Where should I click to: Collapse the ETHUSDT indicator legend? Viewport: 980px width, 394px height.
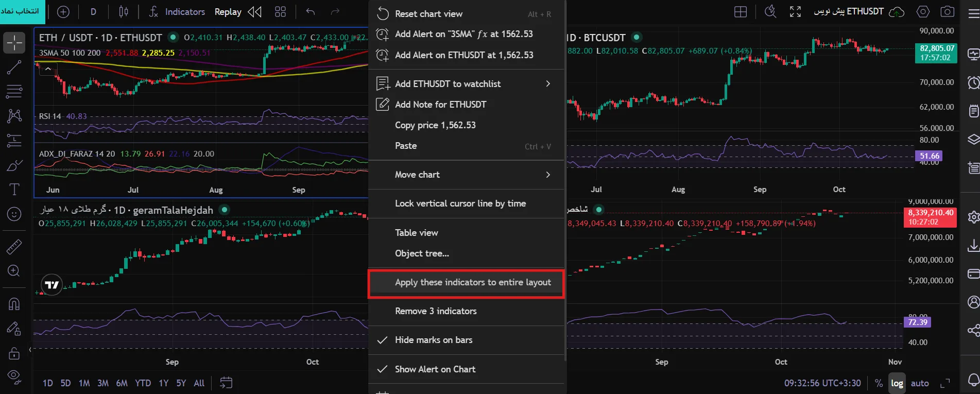[x=48, y=68]
